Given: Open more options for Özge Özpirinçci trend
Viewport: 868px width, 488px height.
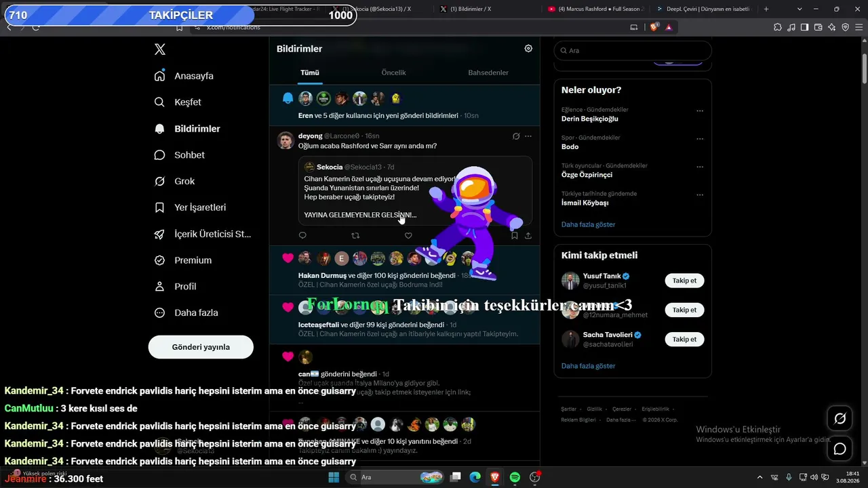Looking at the screenshot, I should [x=700, y=167].
